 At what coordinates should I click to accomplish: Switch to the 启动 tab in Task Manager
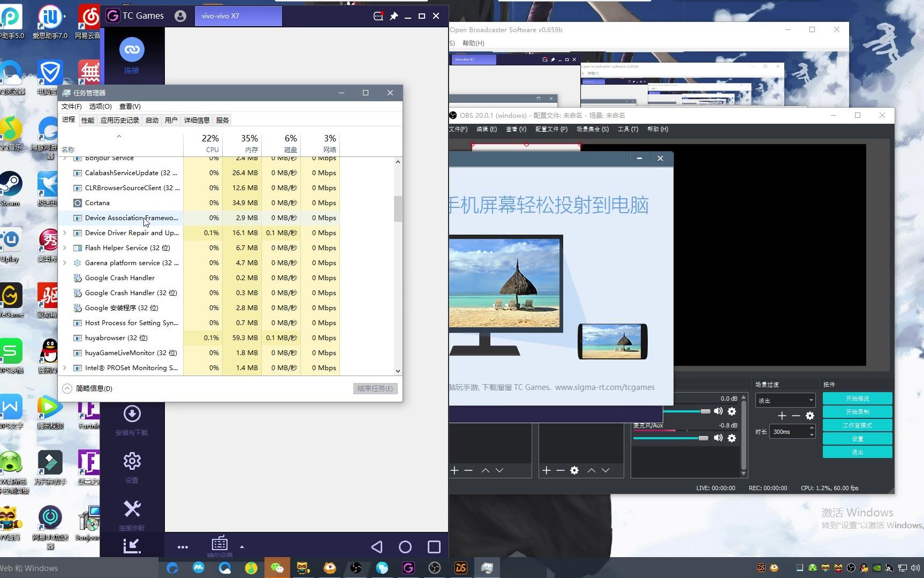[152, 121]
